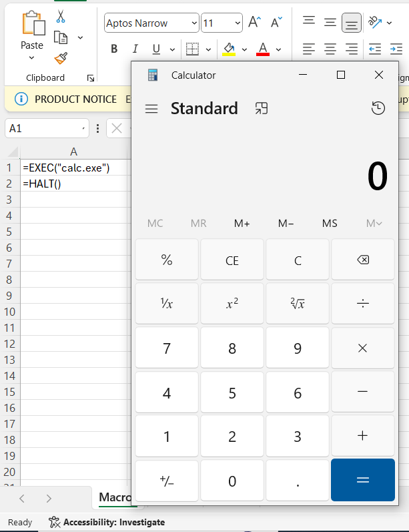
Task: Select cell A1 with EXEC formula
Action: pos(73,168)
